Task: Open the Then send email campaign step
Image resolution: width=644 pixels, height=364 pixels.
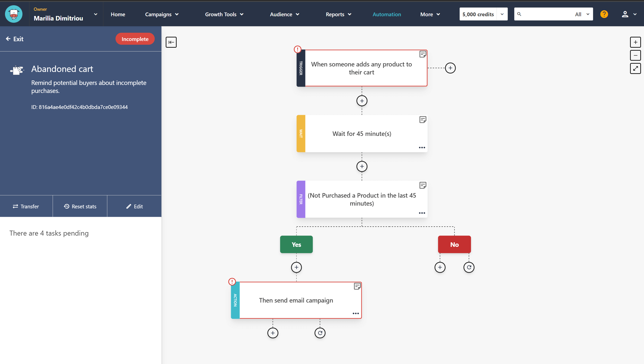Action: 296,300
